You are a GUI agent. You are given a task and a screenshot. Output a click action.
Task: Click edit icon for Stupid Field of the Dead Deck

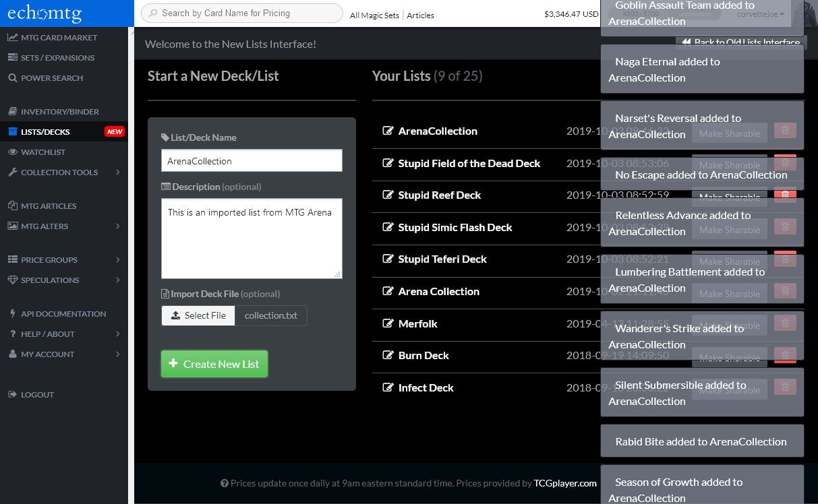(x=388, y=163)
